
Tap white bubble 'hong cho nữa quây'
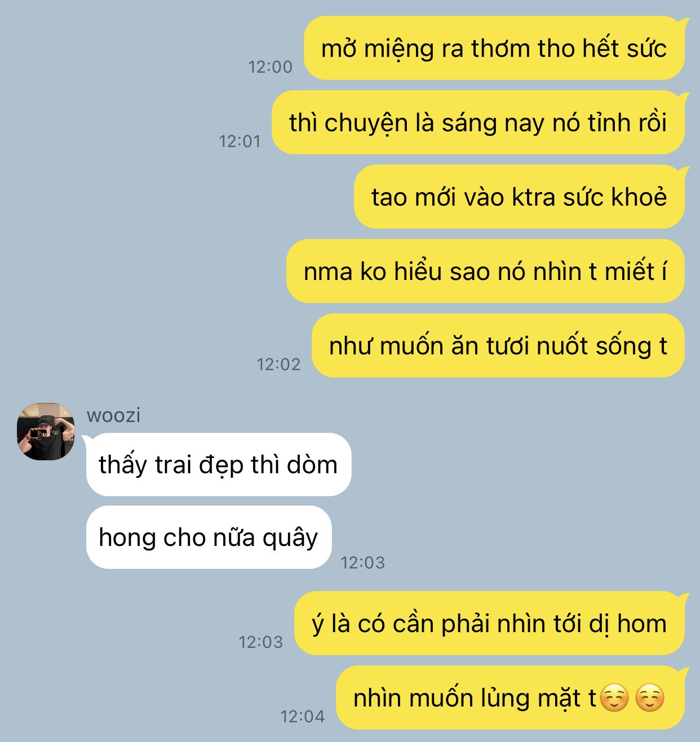tap(209, 537)
